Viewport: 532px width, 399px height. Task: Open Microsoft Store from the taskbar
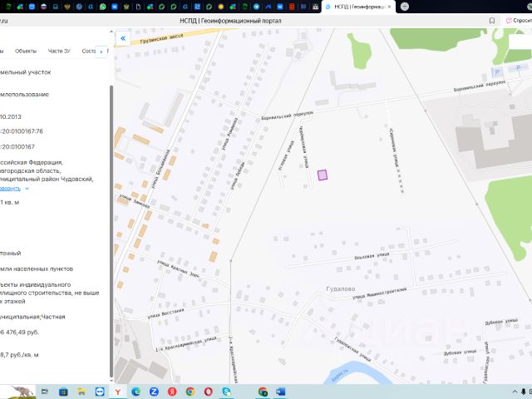pyautogui.click(x=63, y=392)
